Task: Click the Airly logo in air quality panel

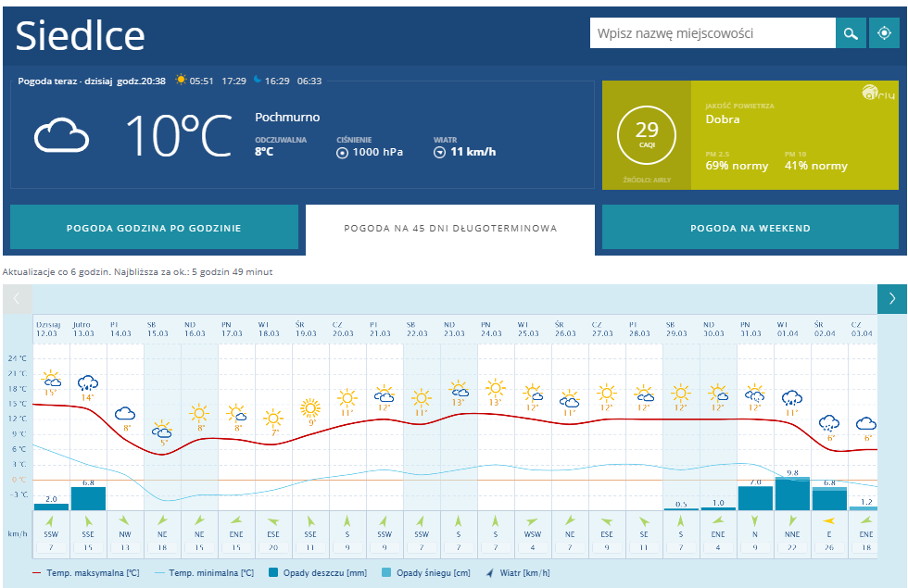Action: [877, 93]
